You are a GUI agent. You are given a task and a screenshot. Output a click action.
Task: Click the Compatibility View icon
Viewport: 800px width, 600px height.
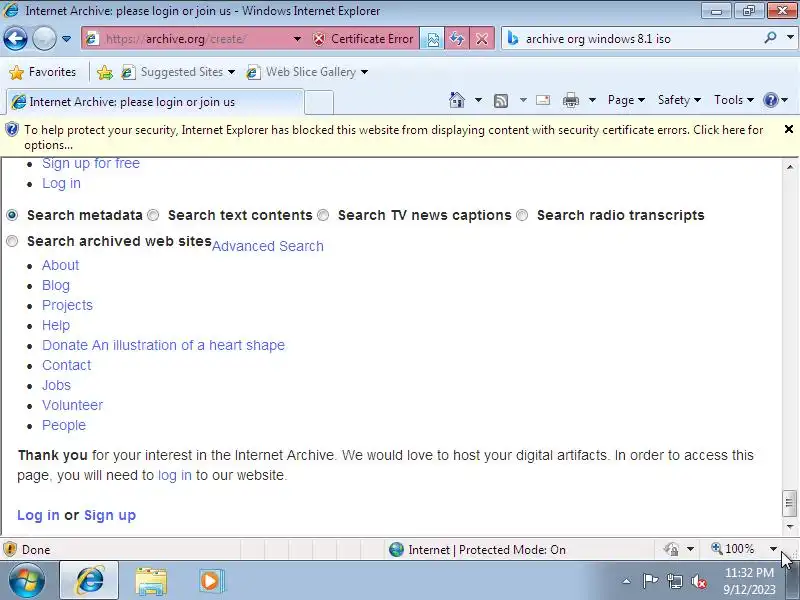tap(433, 39)
